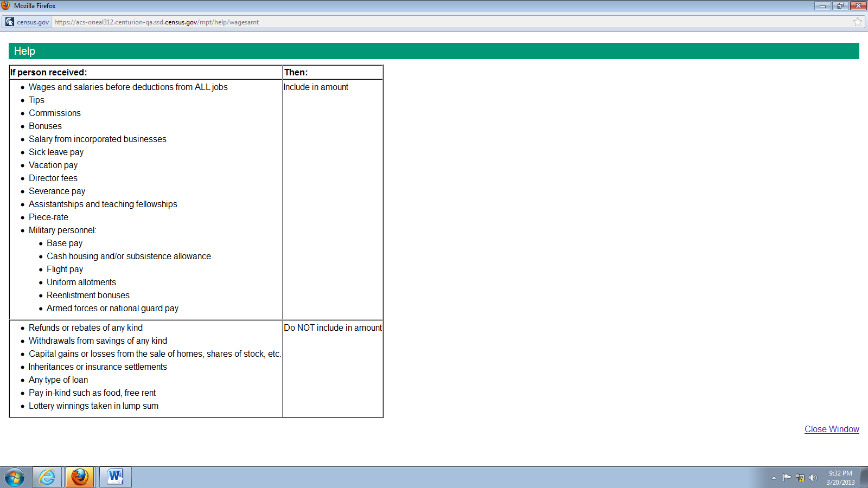Image resolution: width=868 pixels, height=488 pixels.
Task: Click the "Do NOT include in amount" cell
Action: [333, 328]
